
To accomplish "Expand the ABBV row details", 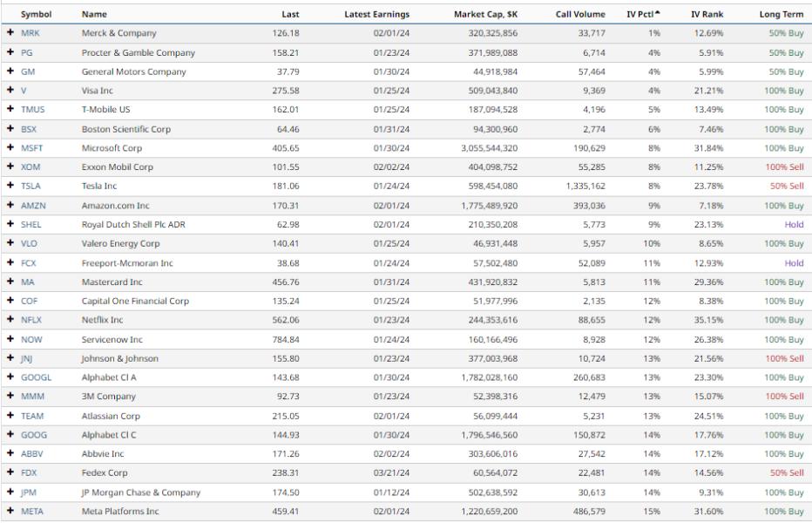I will pos(10,453).
